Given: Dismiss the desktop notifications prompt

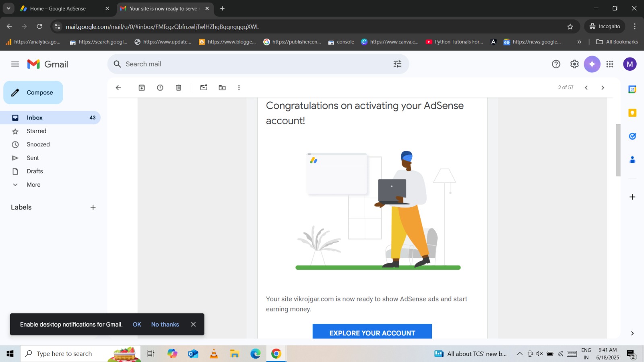Looking at the screenshot, I should tap(193, 325).
